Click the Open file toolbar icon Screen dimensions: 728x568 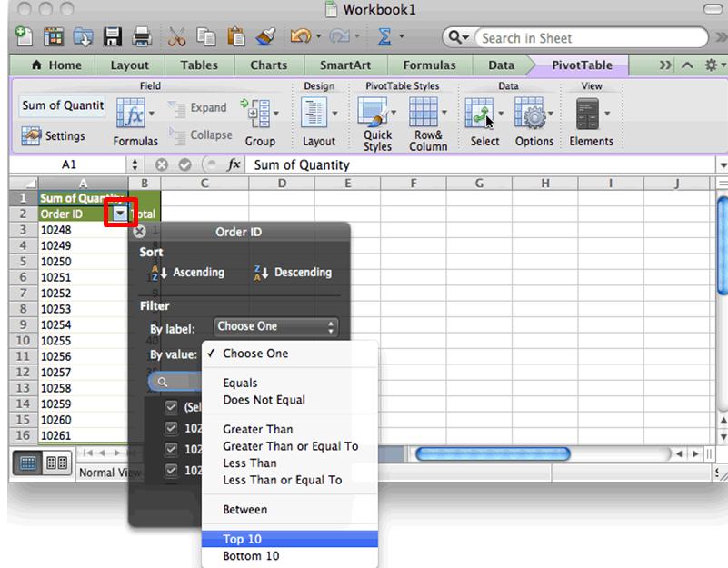coord(83,36)
